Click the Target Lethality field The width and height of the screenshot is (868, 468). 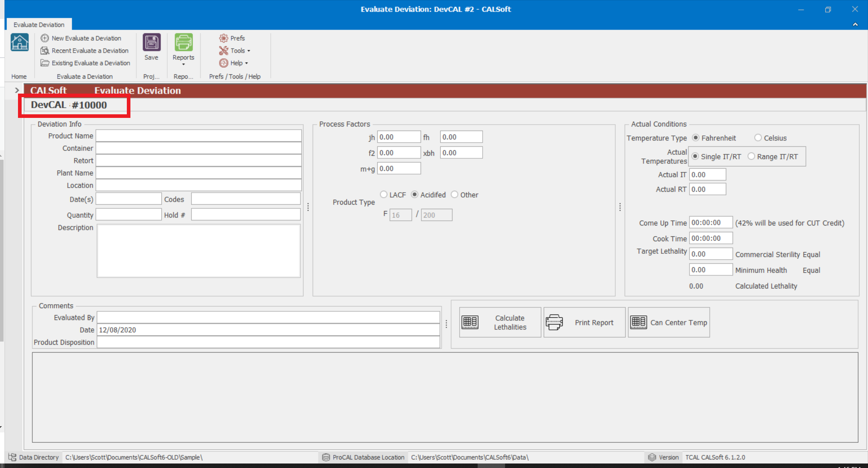(711, 254)
